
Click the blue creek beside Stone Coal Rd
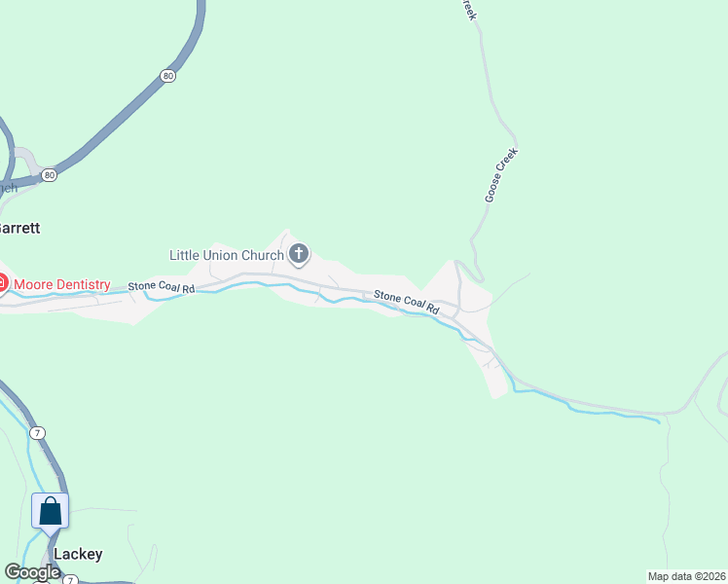244,283
